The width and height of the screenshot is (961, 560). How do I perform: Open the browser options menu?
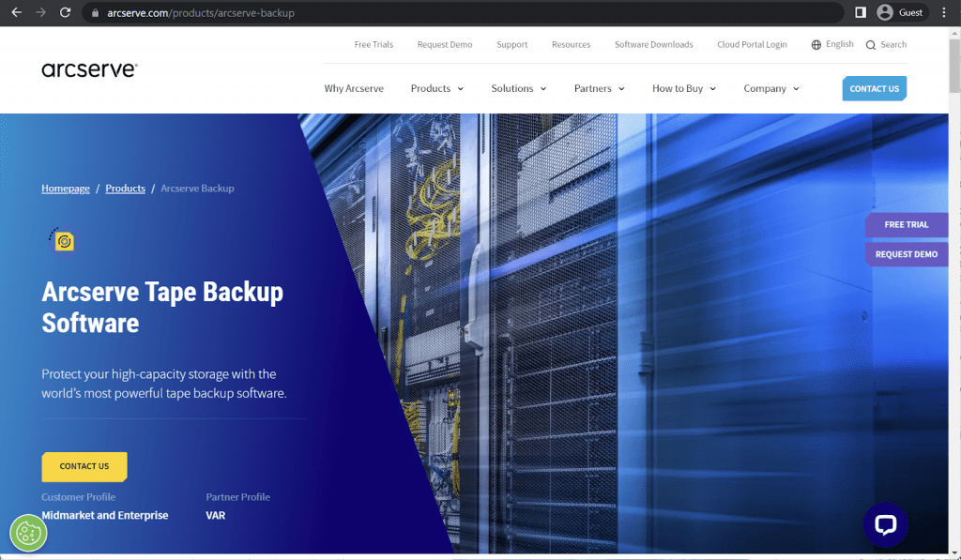click(x=942, y=12)
